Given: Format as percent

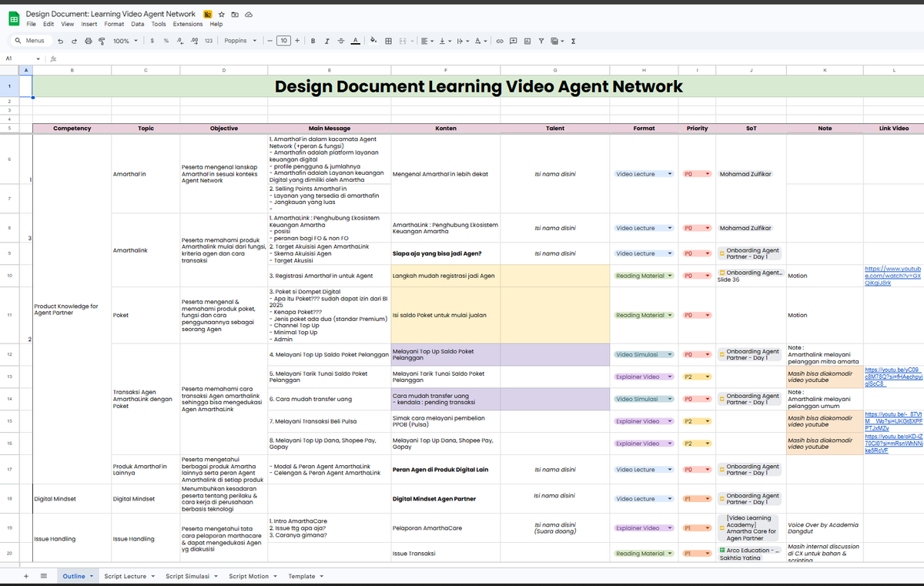Looking at the screenshot, I should point(166,41).
